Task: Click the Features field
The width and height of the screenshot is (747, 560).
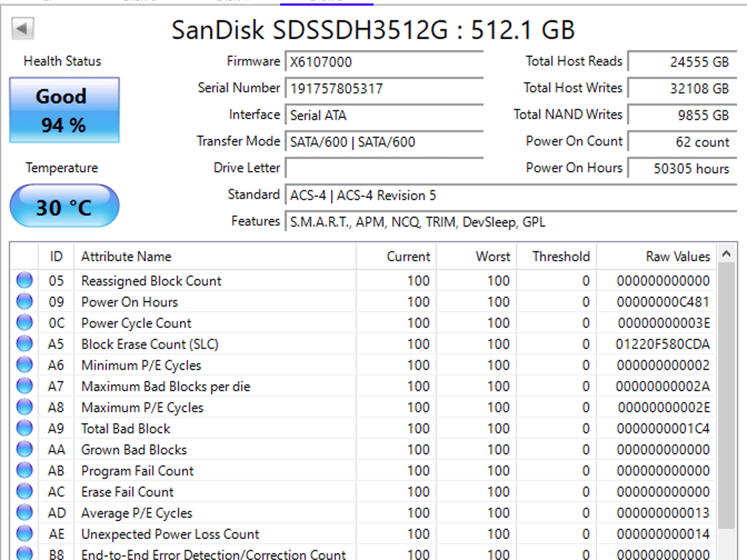Action: pos(511,222)
